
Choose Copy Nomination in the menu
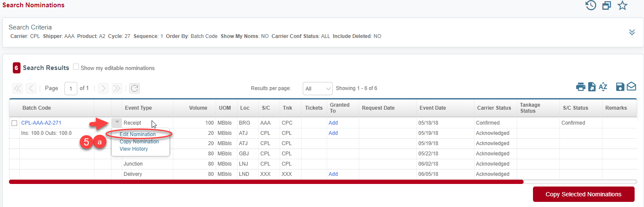point(139,142)
